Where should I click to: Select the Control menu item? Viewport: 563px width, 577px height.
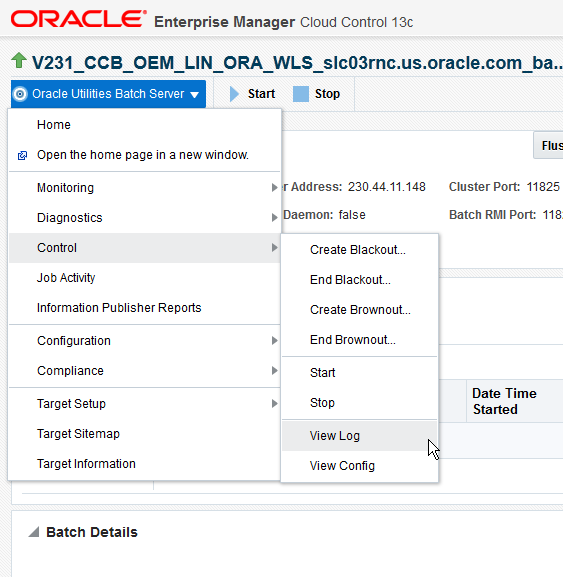click(145, 248)
